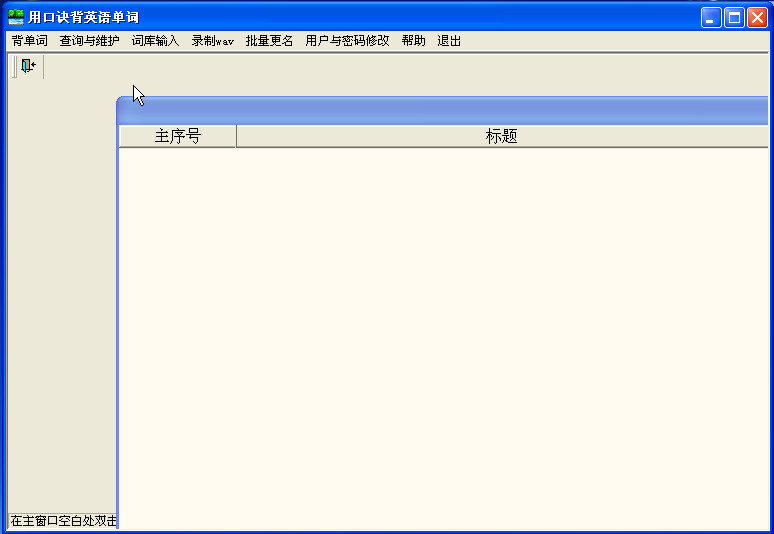This screenshot has height=534, width=774.
Task: Select the 退出 menu item
Action: [449, 41]
